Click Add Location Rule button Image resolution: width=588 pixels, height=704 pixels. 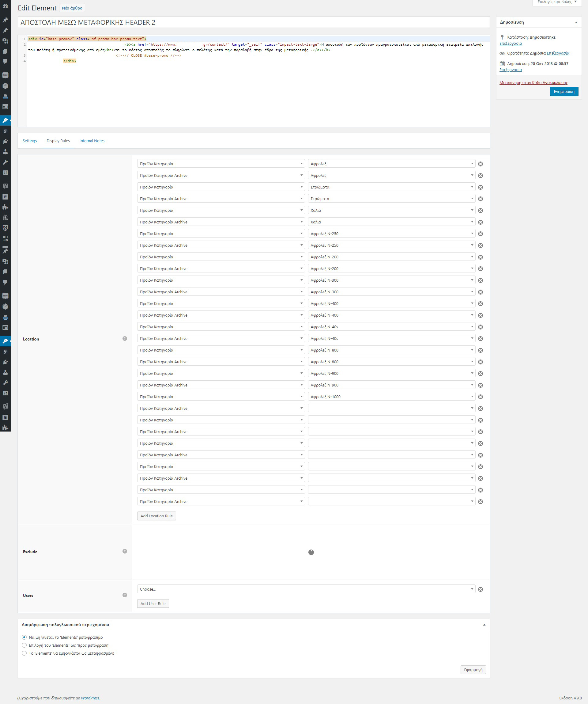[156, 516]
